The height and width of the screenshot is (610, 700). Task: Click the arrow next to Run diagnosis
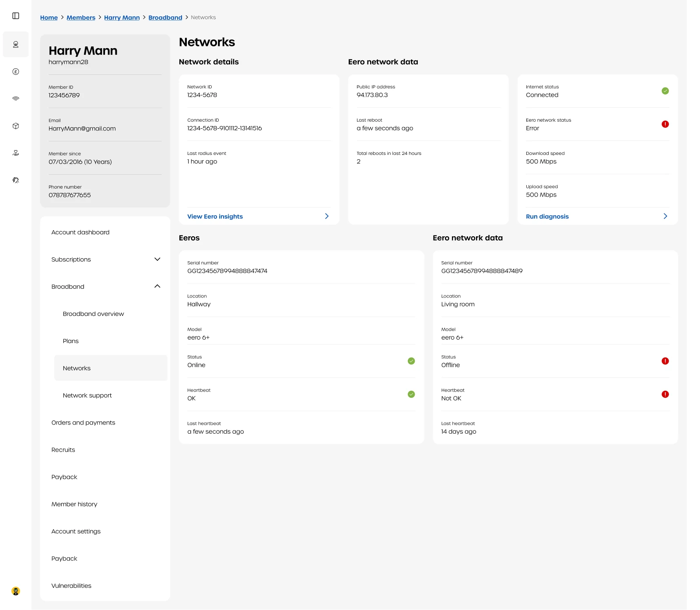tap(665, 216)
